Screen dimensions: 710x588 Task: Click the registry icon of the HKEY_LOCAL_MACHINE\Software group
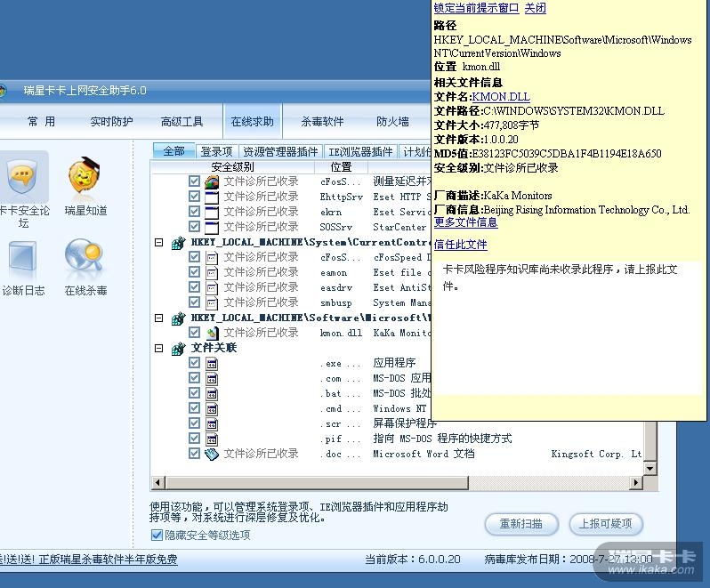(x=179, y=318)
